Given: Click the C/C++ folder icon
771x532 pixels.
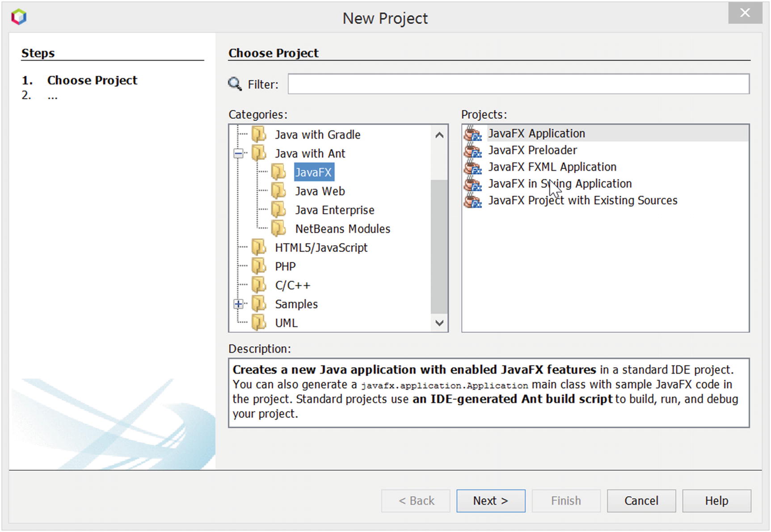Looking at the screenshot, I should [x=259, y=285].
